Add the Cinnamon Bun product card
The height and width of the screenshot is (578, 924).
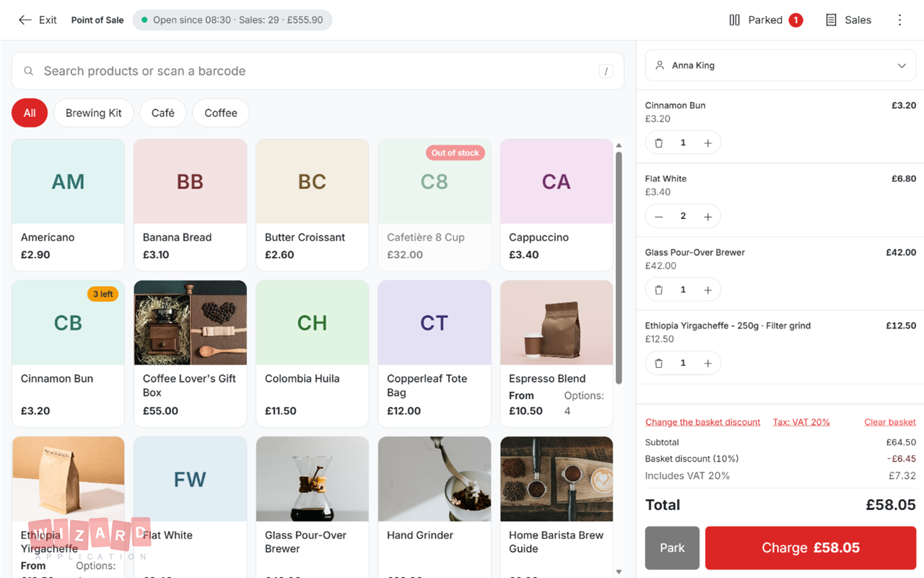point(68,354)
